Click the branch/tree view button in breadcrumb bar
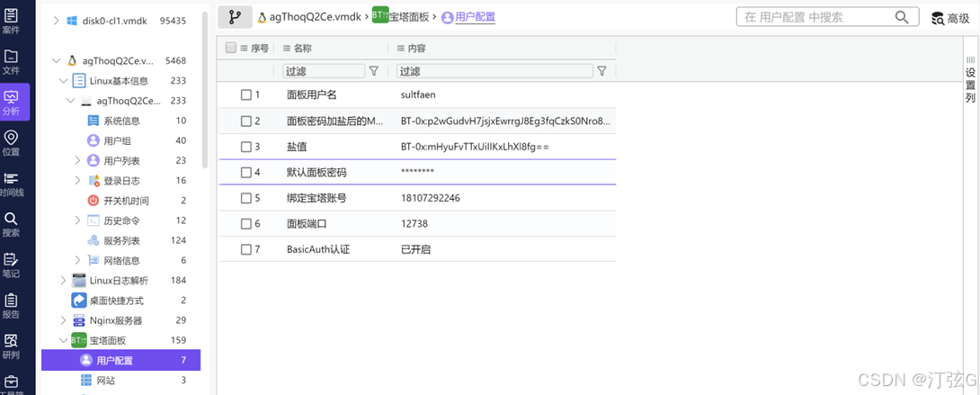980x395 pixels. pyautogui.click(x=235, y=17)
